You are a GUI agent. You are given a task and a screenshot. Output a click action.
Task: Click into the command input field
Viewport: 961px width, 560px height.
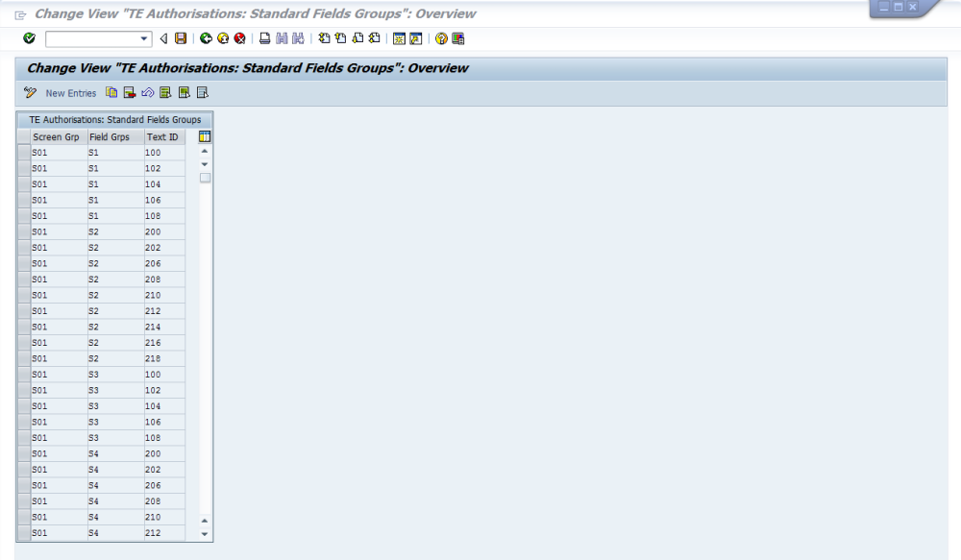click(92, 38)
